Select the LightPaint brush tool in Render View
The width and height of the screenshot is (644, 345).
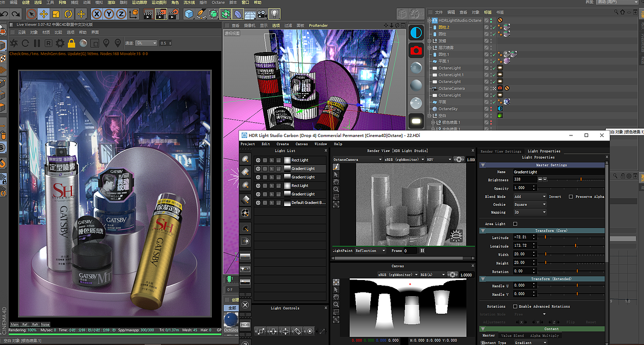coord(336,167)
